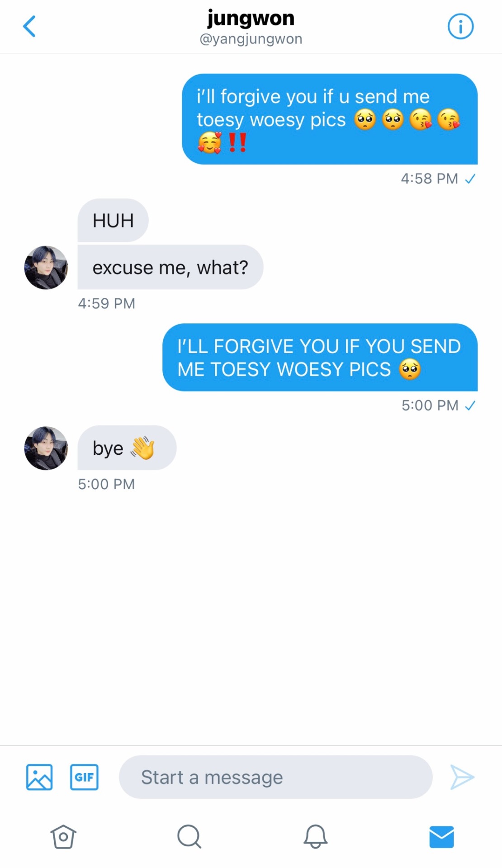Tap the jungwon name in header

click(251, 18)
